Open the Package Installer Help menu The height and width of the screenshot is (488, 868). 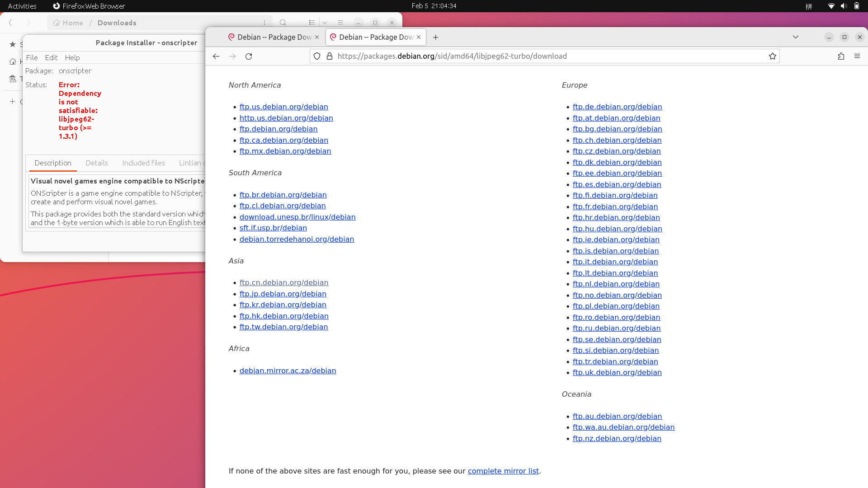[x=72, y=57]
